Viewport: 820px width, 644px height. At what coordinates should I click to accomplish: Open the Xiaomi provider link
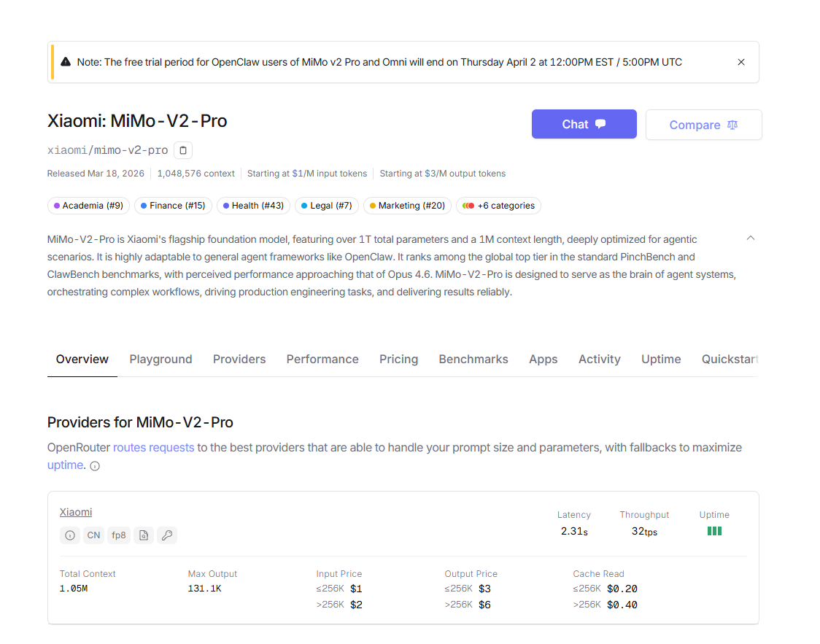(76, 512)
